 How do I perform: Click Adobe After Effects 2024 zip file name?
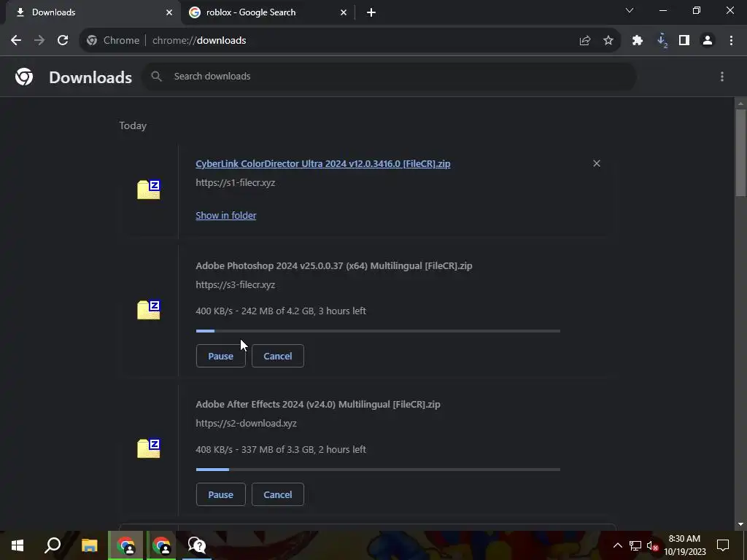pyautogui.click(x=318, y=404)
